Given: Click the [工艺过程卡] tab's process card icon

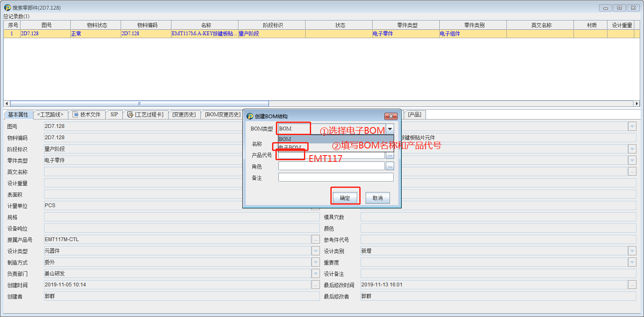Looking at the screenshot, I should tap(131, 114).
